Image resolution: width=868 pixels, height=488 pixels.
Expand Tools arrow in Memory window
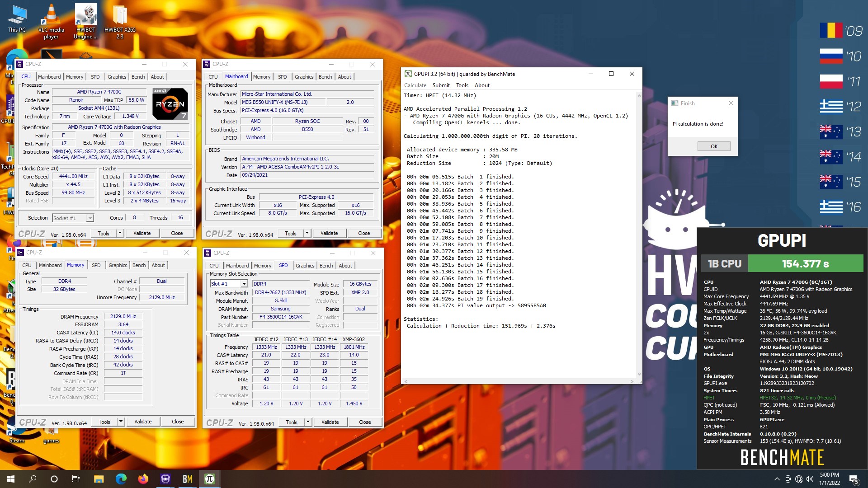tap(121, 422)
